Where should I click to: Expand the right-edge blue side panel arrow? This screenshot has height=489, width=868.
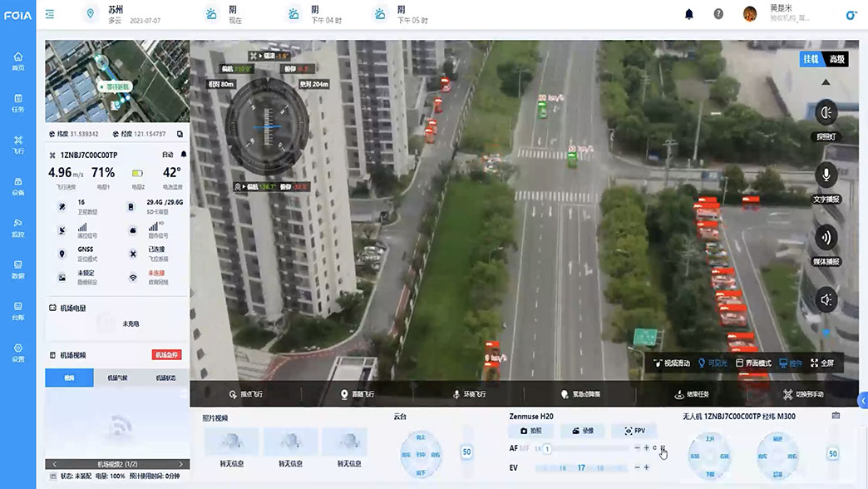(x=862, y=402)
